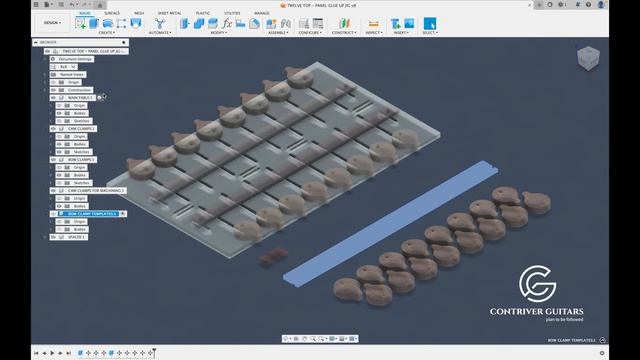
Task: Click the New Component assemble icon
Action: click(x=271, y=23)
